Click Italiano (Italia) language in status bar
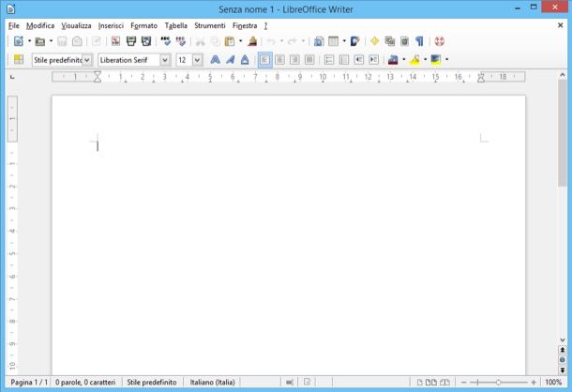This screenshot has width=572, height=392. pos(212,383)
